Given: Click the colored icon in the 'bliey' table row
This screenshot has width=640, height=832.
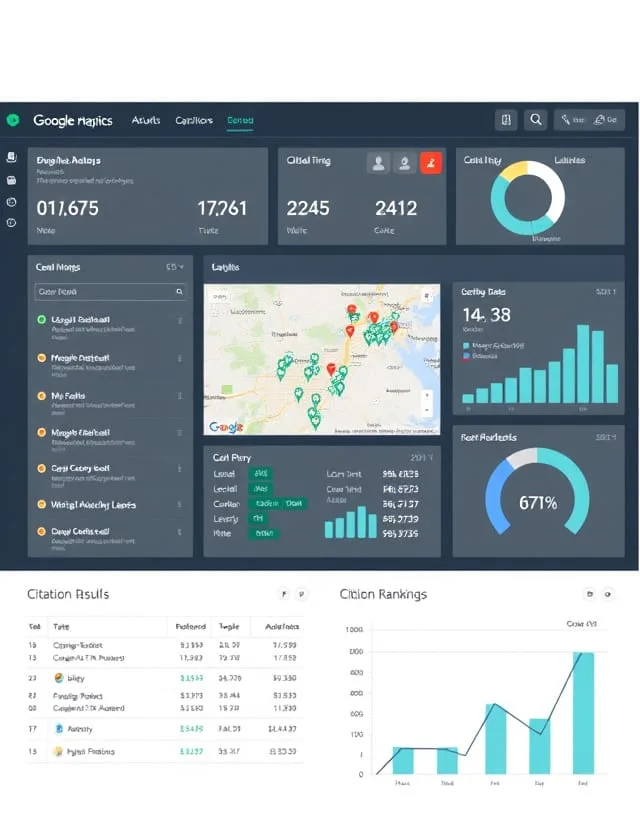Looking at the screenshot, I should pos(59,678).
